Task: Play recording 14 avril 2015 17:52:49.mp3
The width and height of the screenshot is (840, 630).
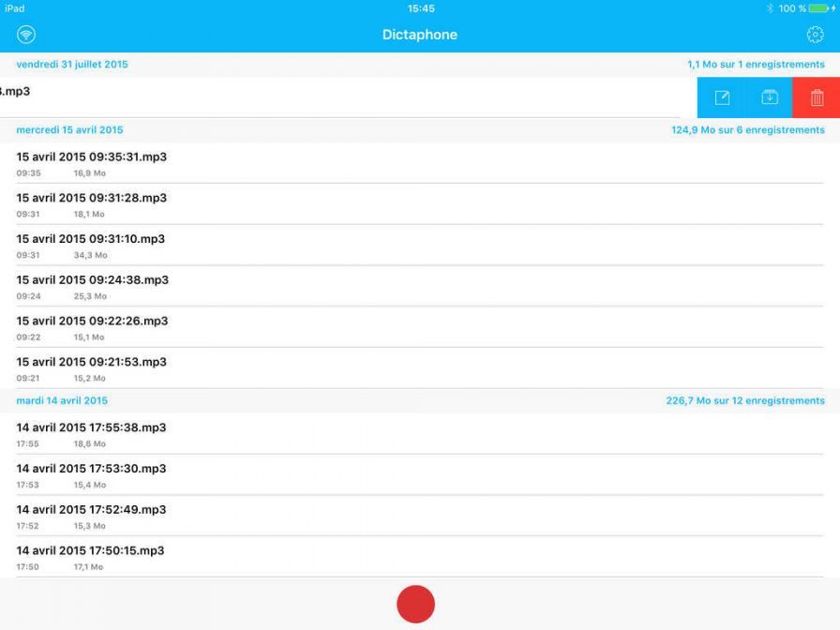Action: click(92, 516)
